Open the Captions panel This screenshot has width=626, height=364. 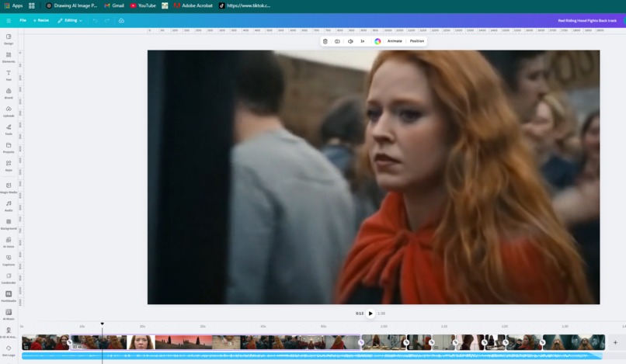click(9, 260)
